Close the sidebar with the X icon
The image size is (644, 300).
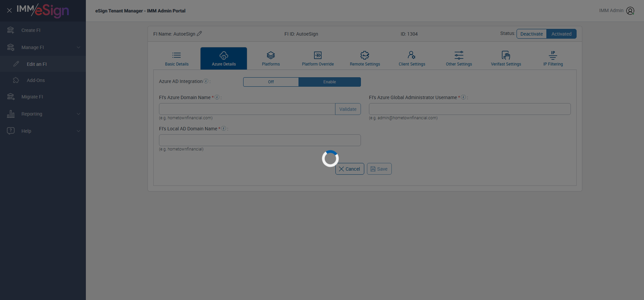pyautogui.click(x=9, y=10)
